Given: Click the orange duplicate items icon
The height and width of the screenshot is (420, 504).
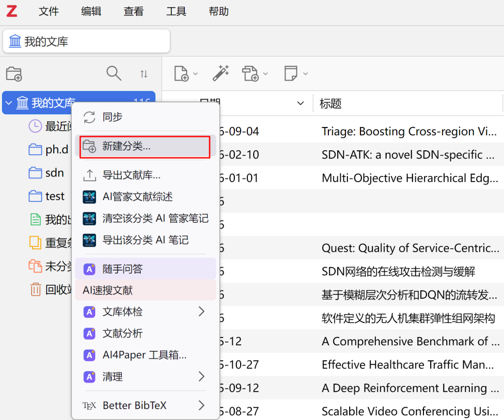Looking at the screenshot, I should tap(35, 242).
